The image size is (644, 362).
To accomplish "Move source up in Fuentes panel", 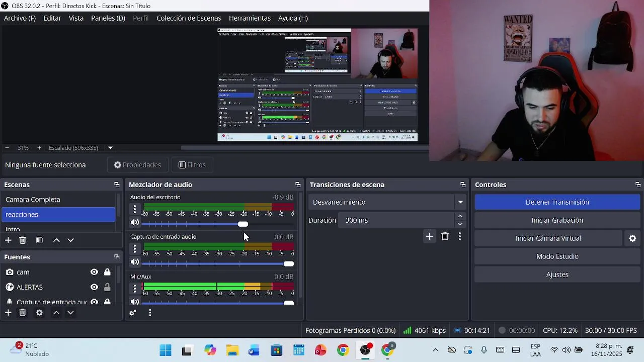I will coord(56,313).
